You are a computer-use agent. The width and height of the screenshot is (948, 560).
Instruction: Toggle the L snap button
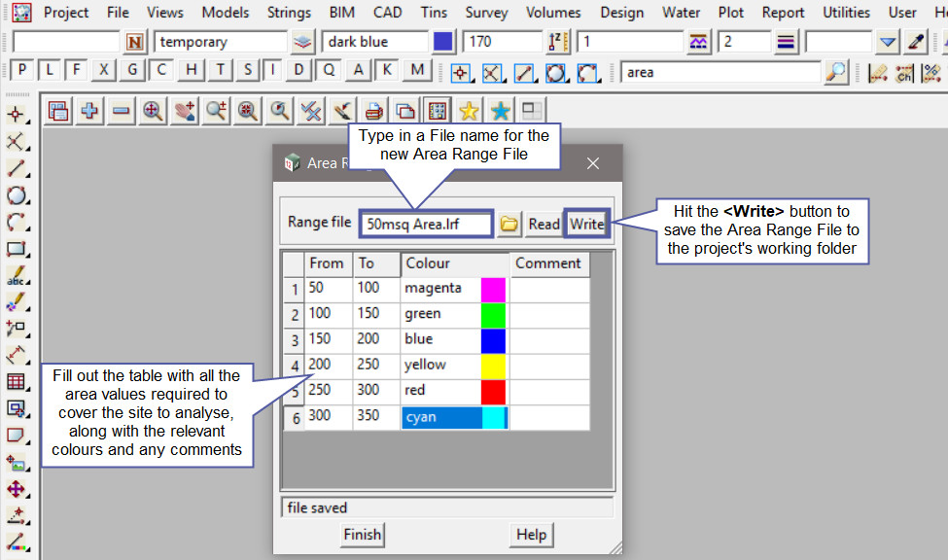(49, 70)
